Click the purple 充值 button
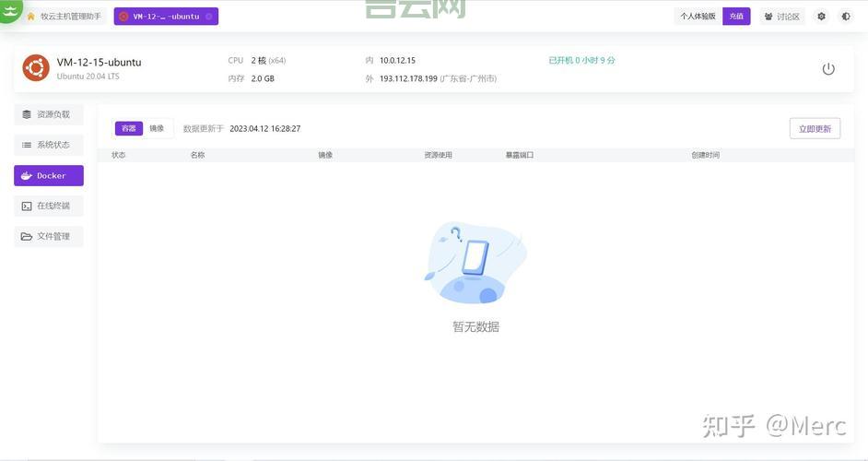Screen dimensions: 868x461 pyautogui.click(x=736, y=17)
